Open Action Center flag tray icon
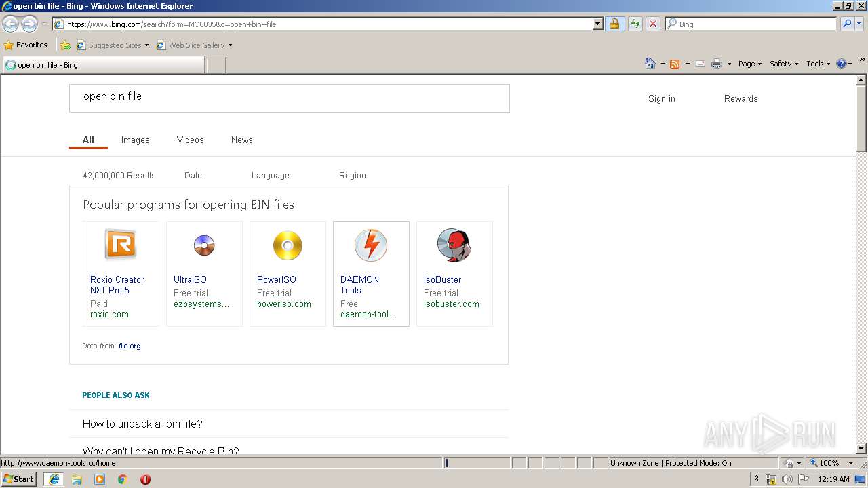Viewport: 868px width, 488px height. [803, 479]
